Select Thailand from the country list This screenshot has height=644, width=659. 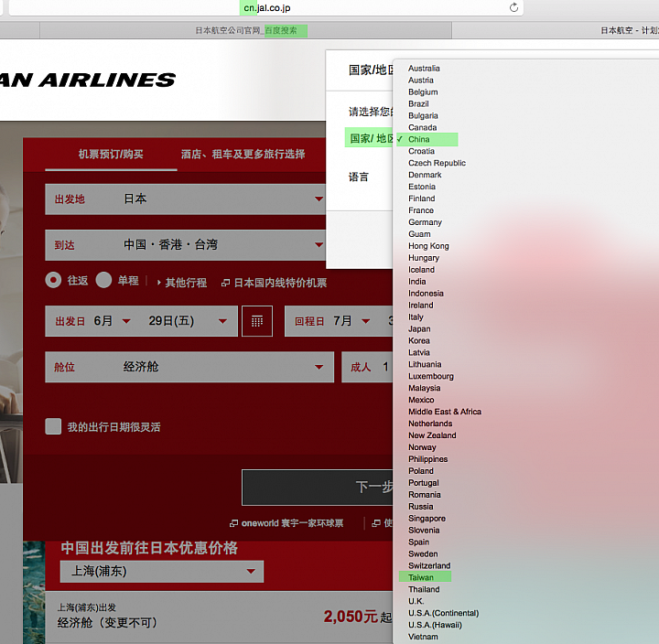click(x=424, y=589)
